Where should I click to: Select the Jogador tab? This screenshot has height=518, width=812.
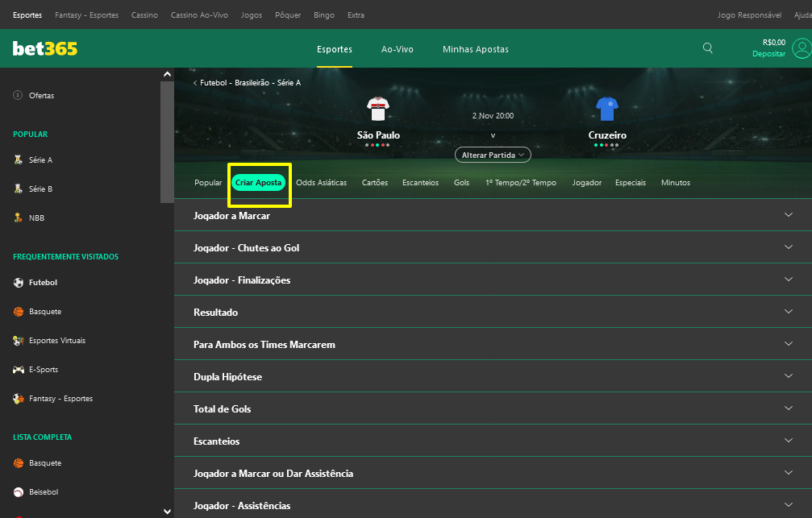587,183
